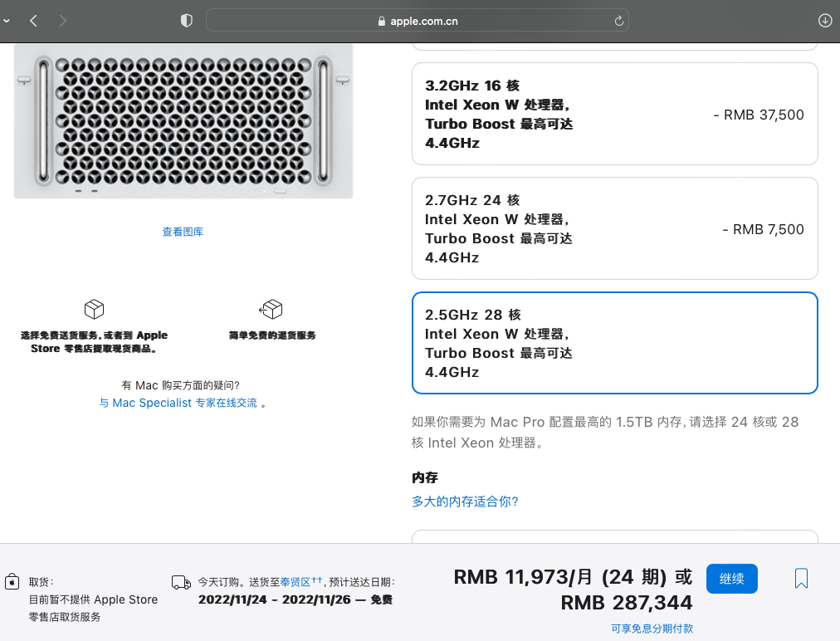This screenshot has width=840, height=641.
Task: Click the apple.com.cn address bar
Action: (418, 21)
